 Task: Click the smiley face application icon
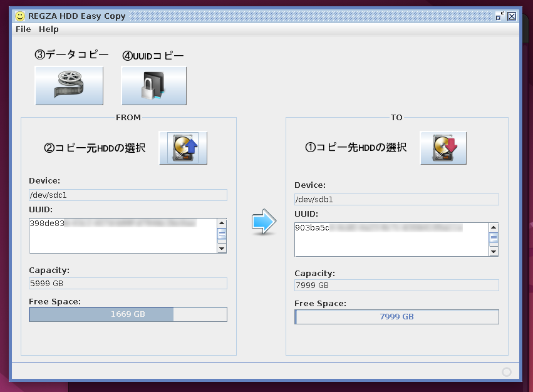click(21, 16)
